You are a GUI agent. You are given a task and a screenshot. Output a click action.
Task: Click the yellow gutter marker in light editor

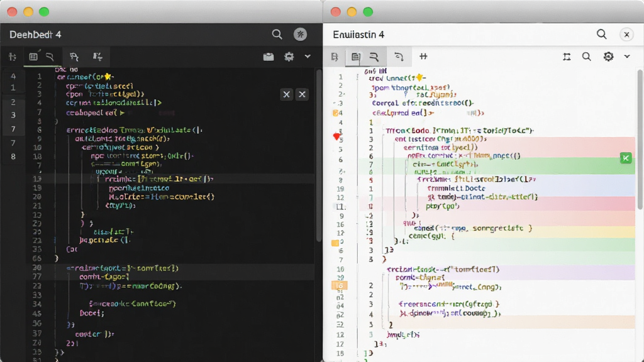tap(335, 243)
